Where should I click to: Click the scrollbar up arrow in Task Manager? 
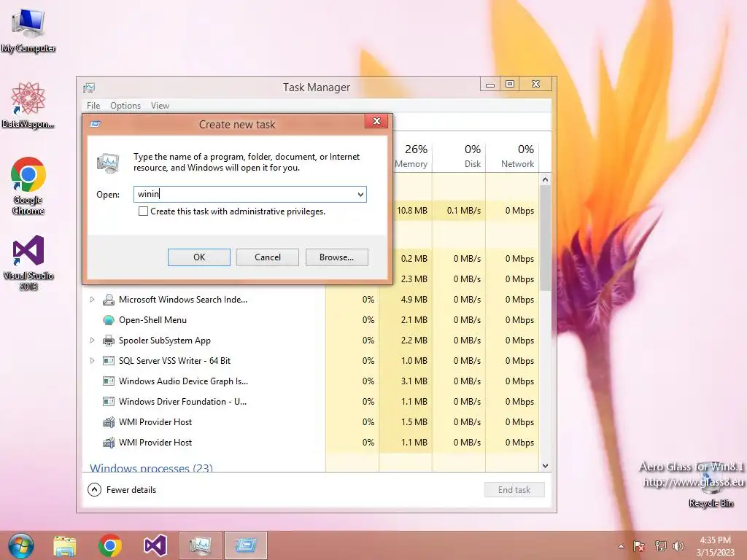[546, 179]
